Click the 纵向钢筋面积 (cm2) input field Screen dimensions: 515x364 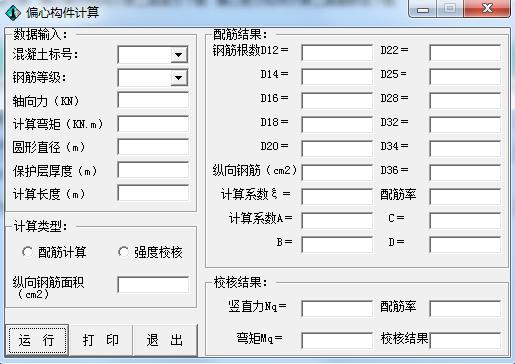click(153, 285)
